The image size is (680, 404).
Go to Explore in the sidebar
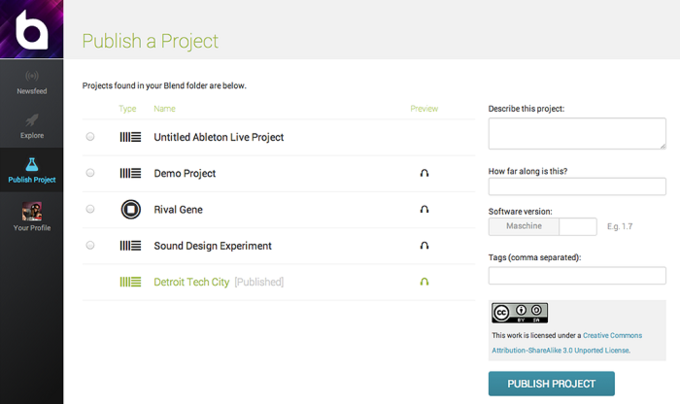pyautogui.click(x=32, y=135)
